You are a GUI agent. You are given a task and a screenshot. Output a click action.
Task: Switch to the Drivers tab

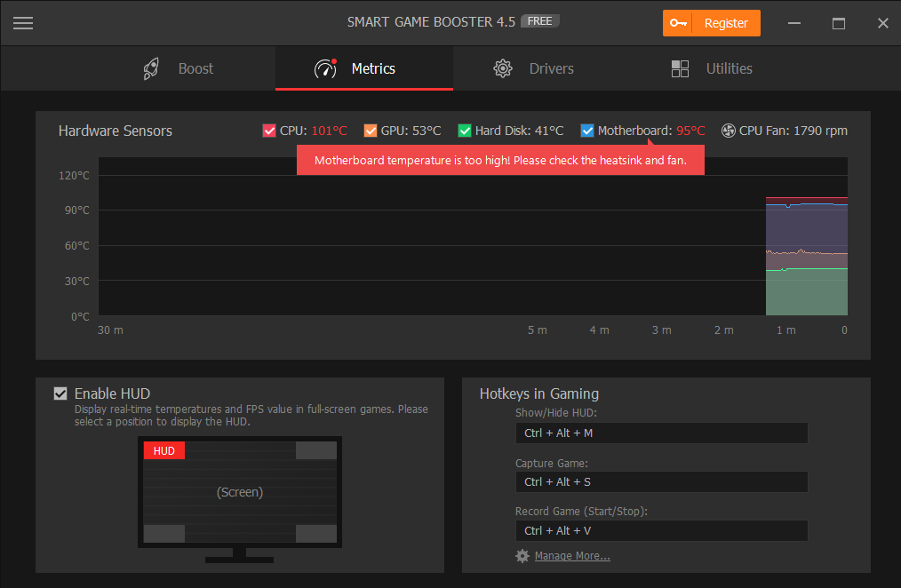(551, 69)
